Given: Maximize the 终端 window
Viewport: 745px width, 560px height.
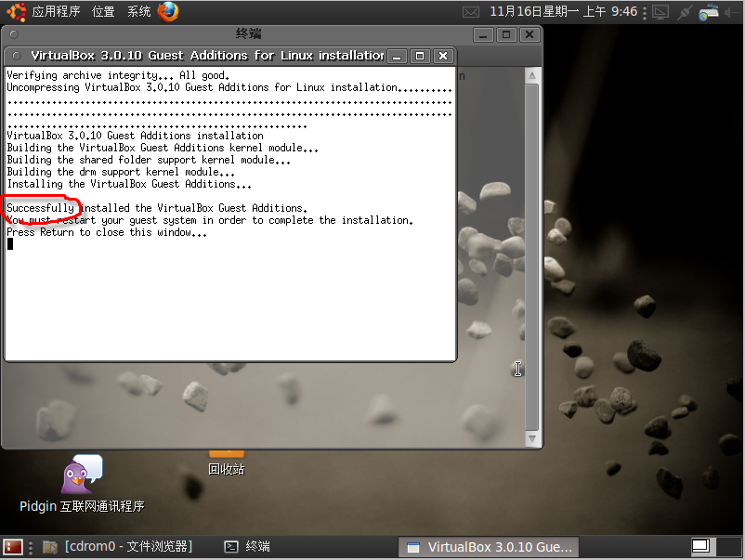Looking at the screenshot, I should tap(506, 34).
